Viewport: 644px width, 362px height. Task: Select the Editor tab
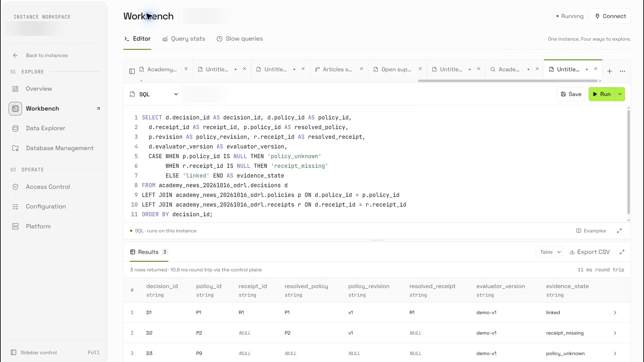tap(137, 39)
